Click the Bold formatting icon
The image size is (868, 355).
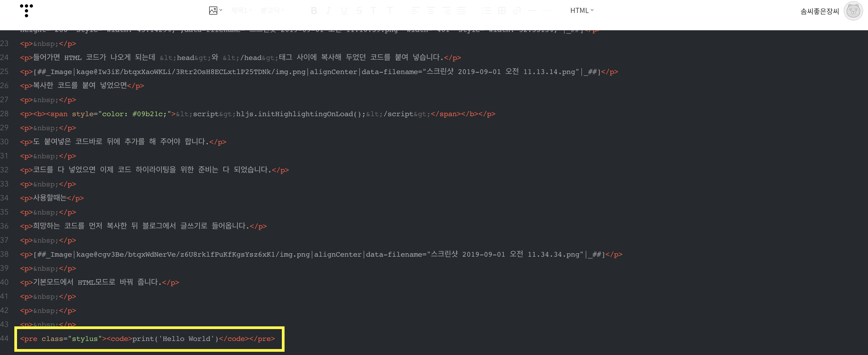pyautogui.click(x=314, y=11)
